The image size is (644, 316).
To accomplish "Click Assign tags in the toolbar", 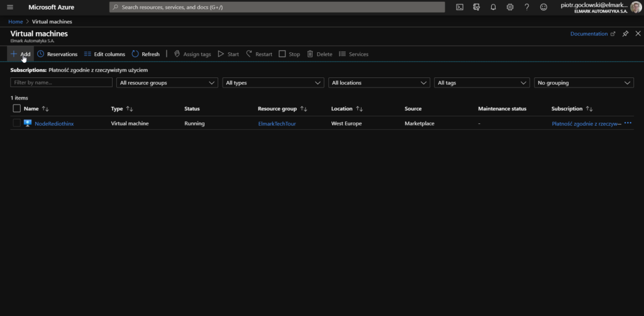I will [192, 54].
